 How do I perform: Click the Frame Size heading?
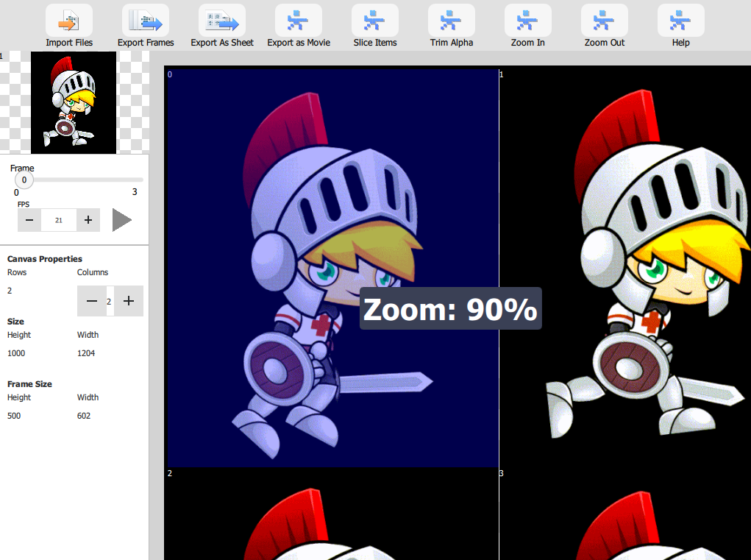point(29,383)
